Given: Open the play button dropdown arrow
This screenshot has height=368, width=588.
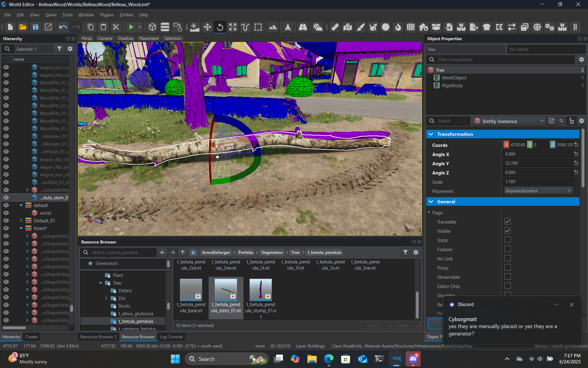Looking at the screenshot, I should [140, 27].
